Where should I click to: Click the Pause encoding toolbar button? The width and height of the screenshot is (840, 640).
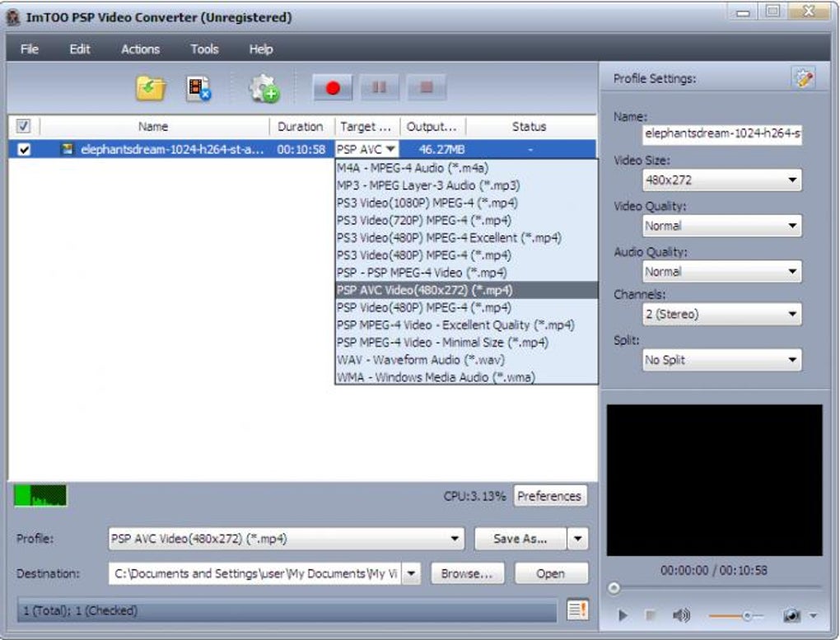click(380, 87)
